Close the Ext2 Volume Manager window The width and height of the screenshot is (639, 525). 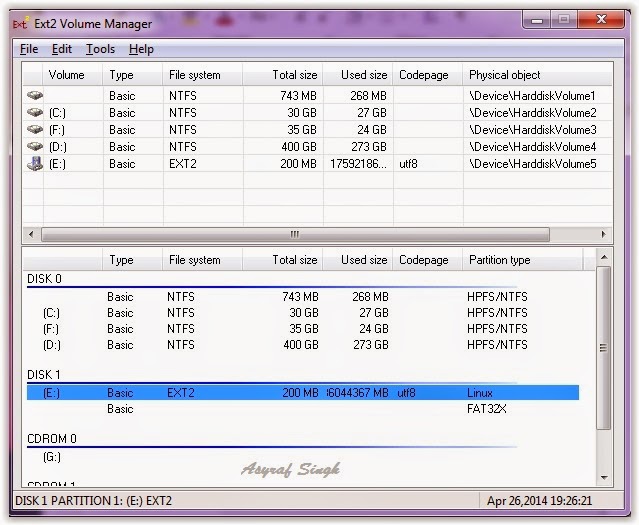[601, 20]
